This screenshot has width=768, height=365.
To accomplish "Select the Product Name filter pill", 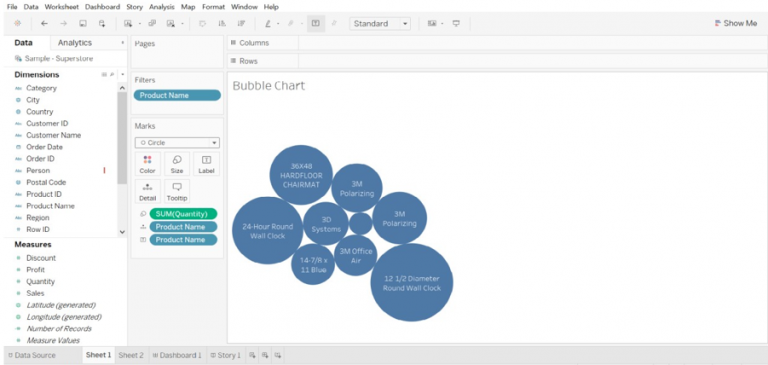I will point(177,96).
